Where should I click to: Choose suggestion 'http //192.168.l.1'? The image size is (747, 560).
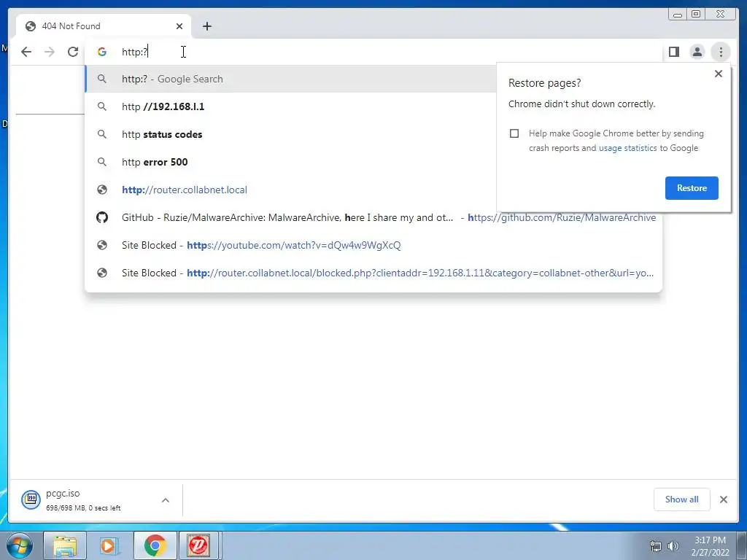click(x=291, y=106)
